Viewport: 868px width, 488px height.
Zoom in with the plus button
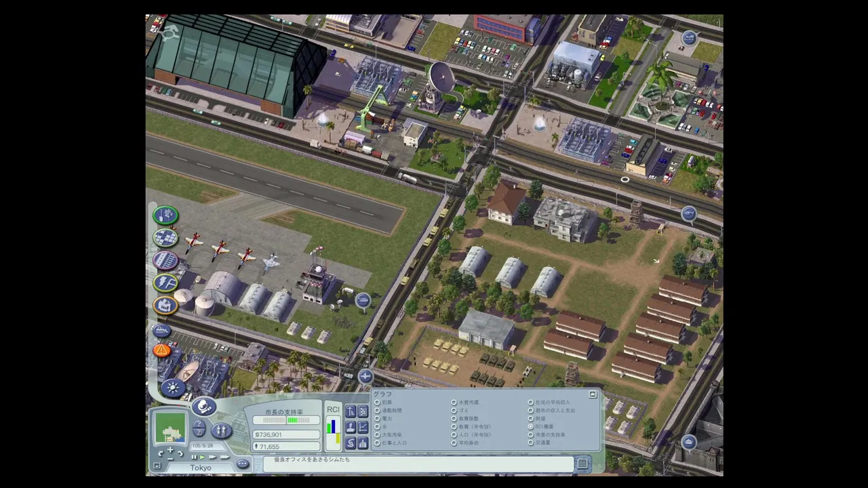pyautogui.click(x=170, y=450)
